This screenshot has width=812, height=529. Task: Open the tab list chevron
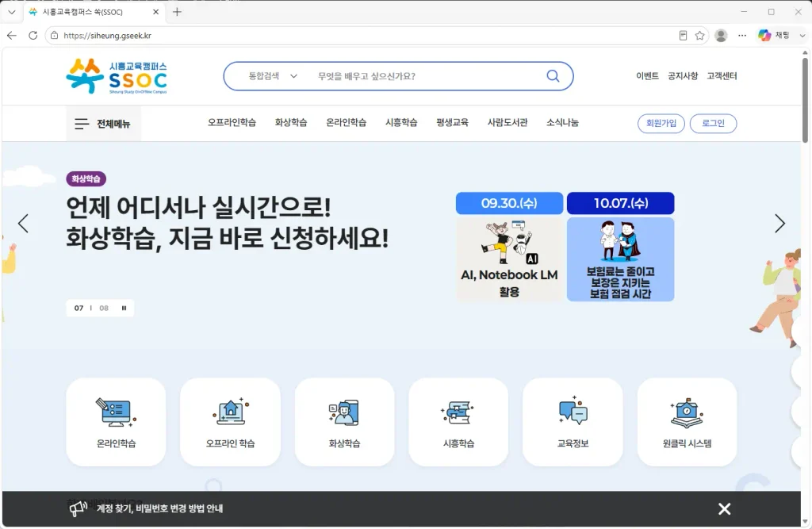[x=11, y=11]
